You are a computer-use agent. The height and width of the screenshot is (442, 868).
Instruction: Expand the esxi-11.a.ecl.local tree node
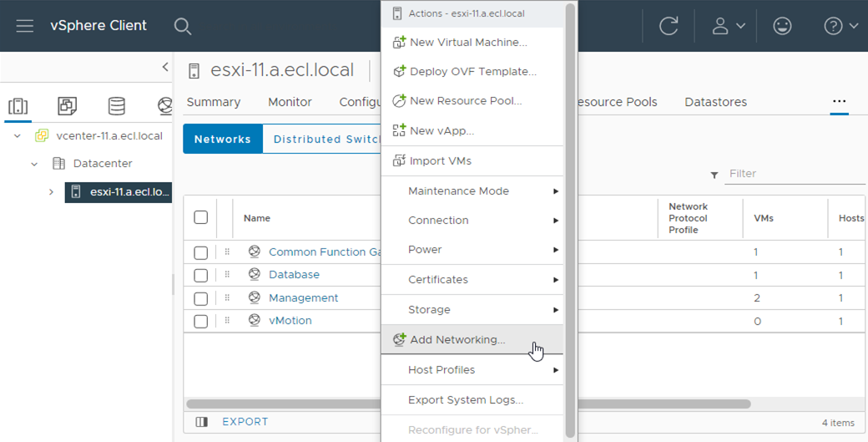tap(51, 192)
